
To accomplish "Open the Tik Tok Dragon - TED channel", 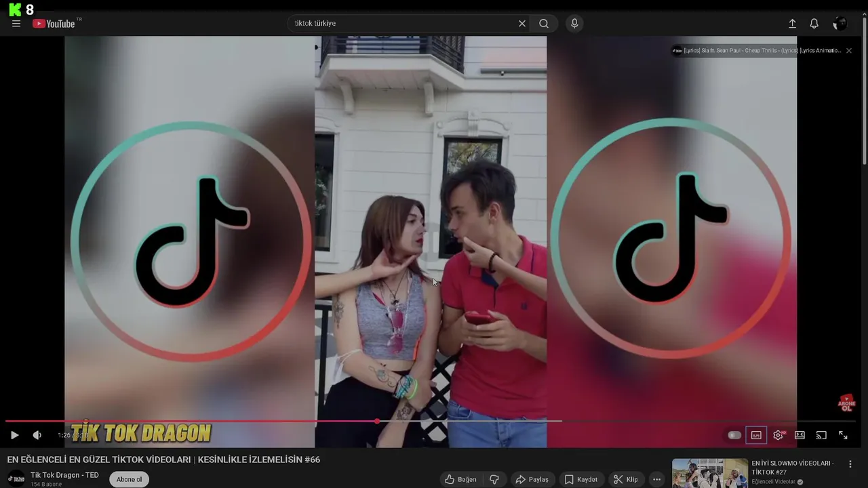I will [x=64, y=475].
